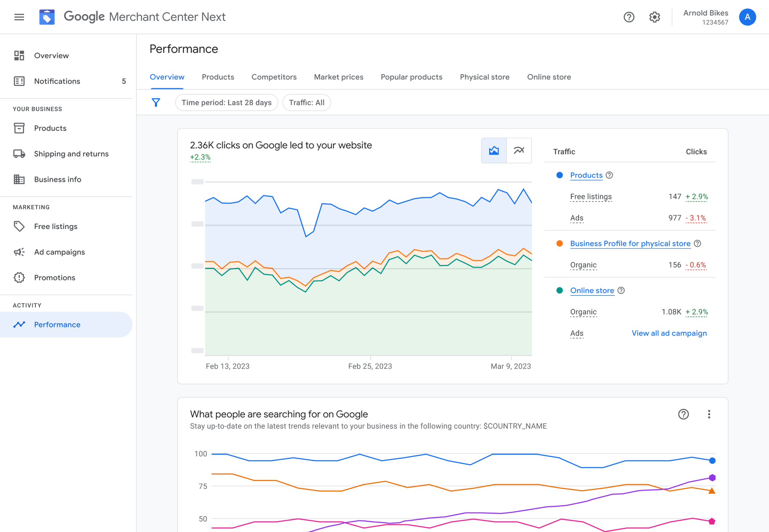Click the Products box icon in sidebar
The image size is (769, 532).
pos(19,128)
